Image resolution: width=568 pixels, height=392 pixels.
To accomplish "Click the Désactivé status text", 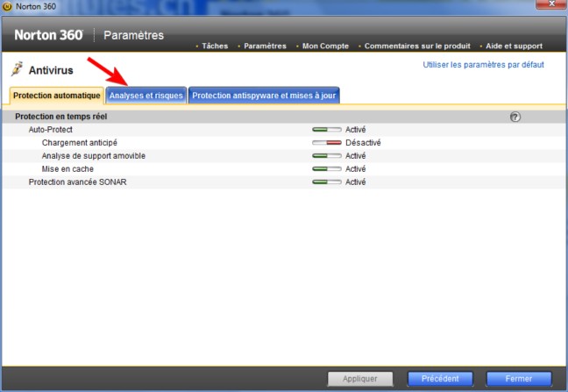I will pyautogui.click(x=363, y=143).
